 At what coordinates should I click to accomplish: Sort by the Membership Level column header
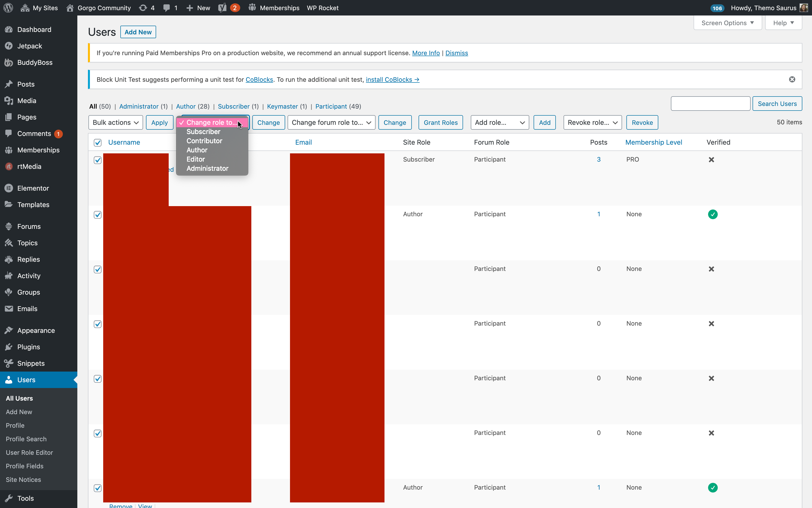click(654, 142)
